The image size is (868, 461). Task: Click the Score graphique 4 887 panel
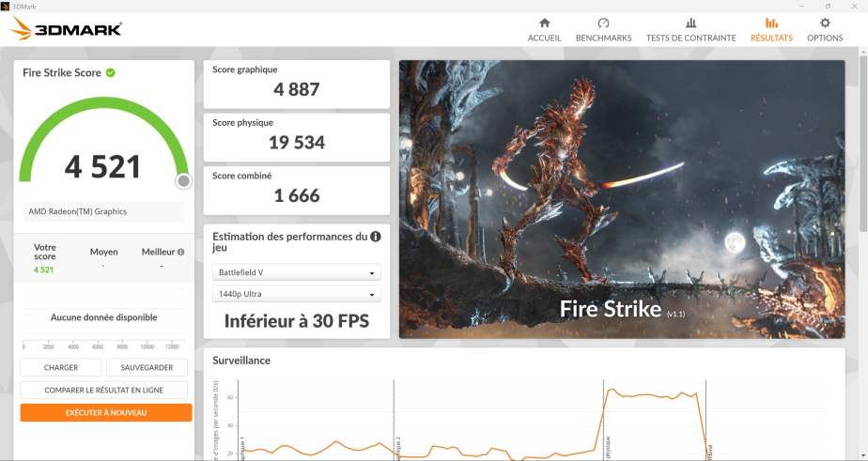point(297,85)
